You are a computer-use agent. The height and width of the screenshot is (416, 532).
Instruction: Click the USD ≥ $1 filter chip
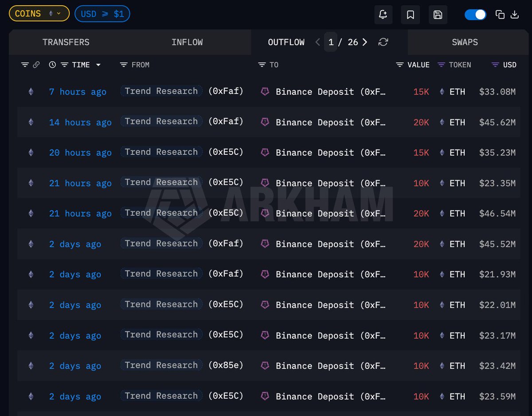point(102,14)
